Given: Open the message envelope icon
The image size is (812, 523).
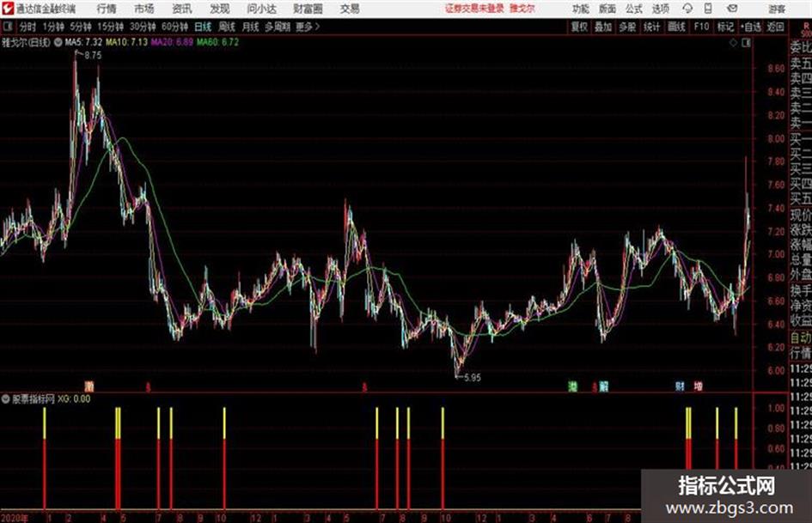Looking at the screenshot, I should click(x=732, y=9).
